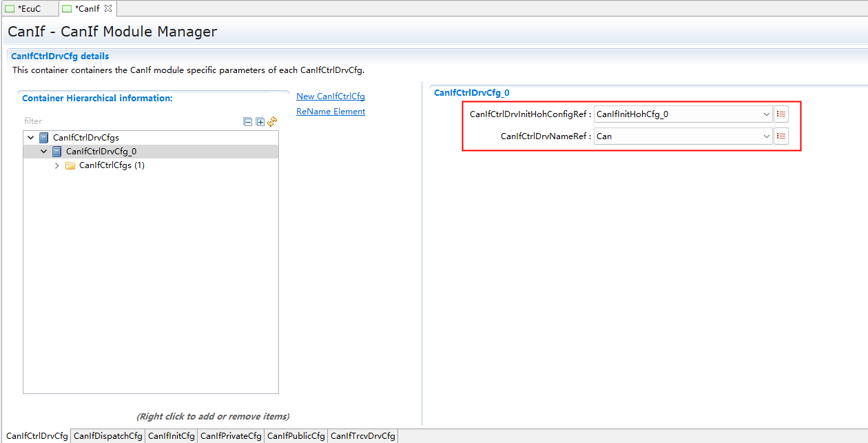Expand the CanIfCtrlCfgs folder node
The image size is (868, 443).
point(57,165)
